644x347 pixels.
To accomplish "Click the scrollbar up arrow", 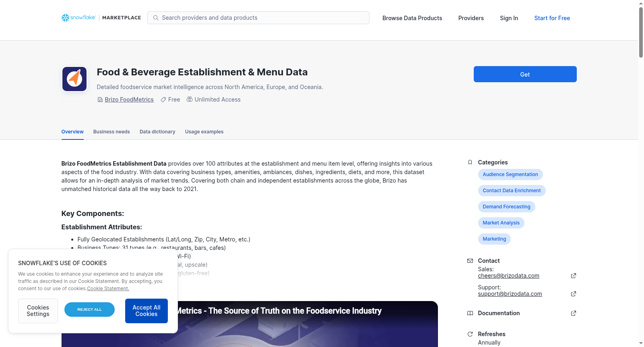I will coord(641,3).
